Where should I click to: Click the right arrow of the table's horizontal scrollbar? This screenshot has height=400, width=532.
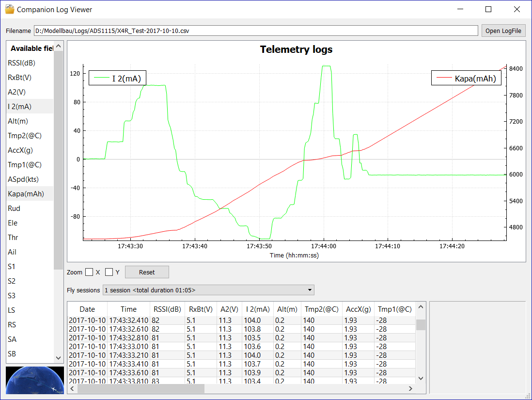coord(410,388)
